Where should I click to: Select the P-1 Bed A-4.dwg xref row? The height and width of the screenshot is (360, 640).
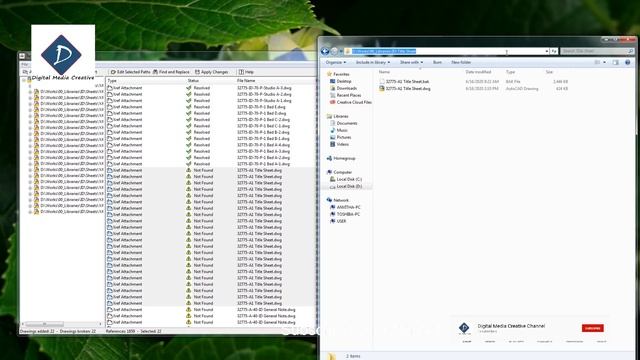211,145
